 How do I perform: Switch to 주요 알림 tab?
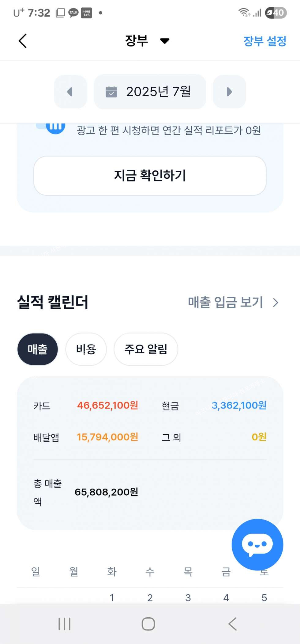click(x=146, y=349)
